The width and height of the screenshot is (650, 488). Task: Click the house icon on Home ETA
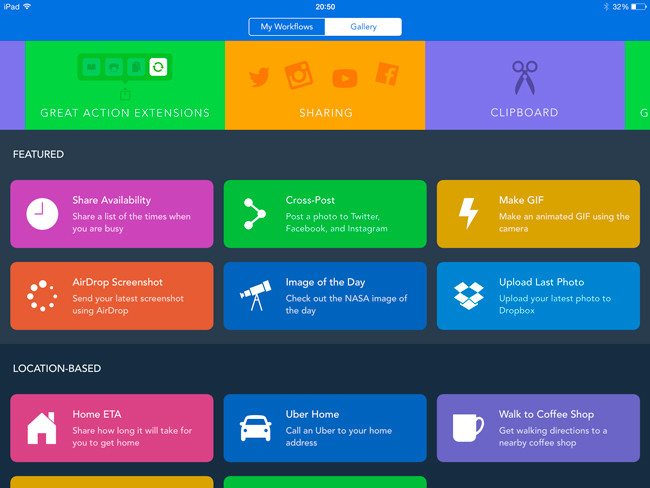(x=42, y=428)
